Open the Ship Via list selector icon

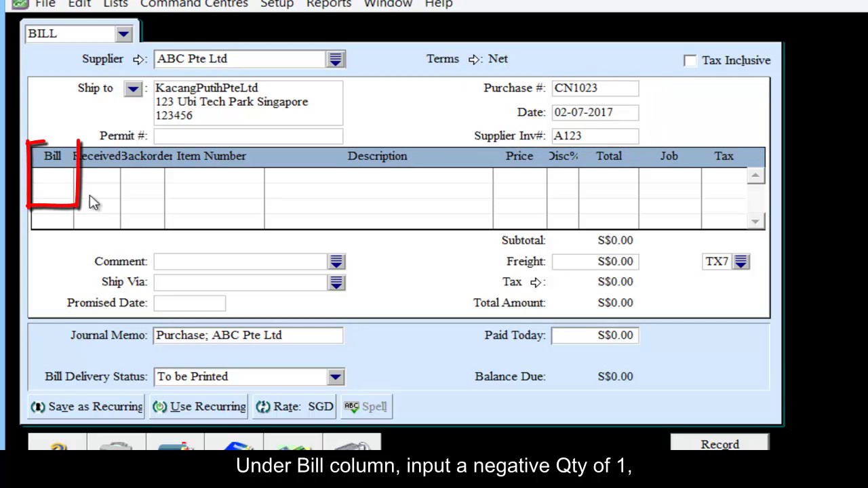[x=336, y=283]
